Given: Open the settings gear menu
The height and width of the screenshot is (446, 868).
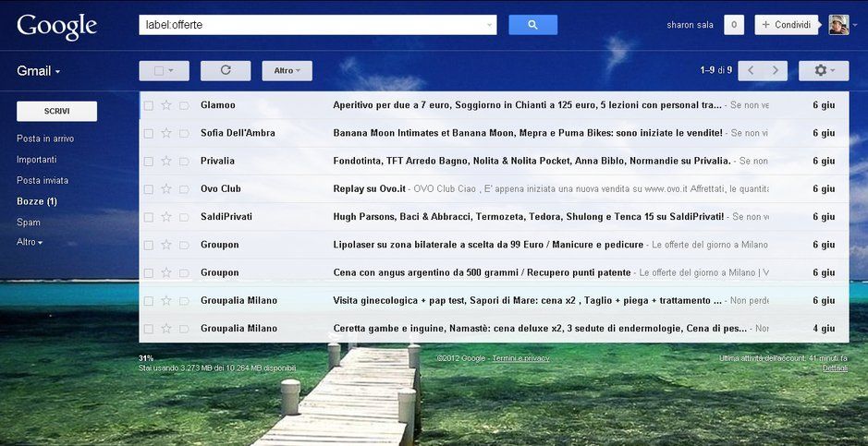Looking at the screenshot, I should [823, 71].
